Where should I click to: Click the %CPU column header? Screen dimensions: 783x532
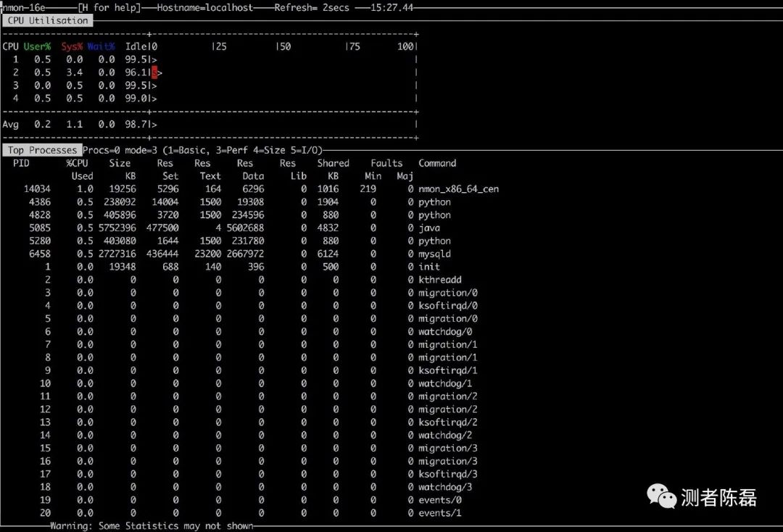(77, 163)
